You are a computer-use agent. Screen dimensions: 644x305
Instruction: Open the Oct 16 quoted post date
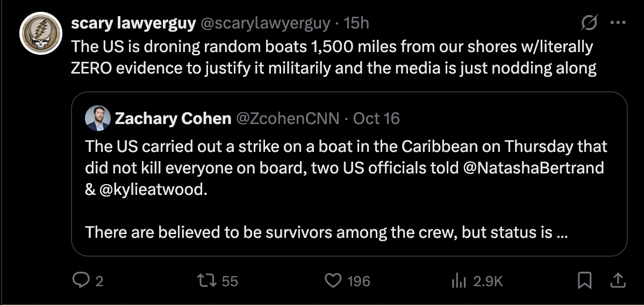point(376,118)
